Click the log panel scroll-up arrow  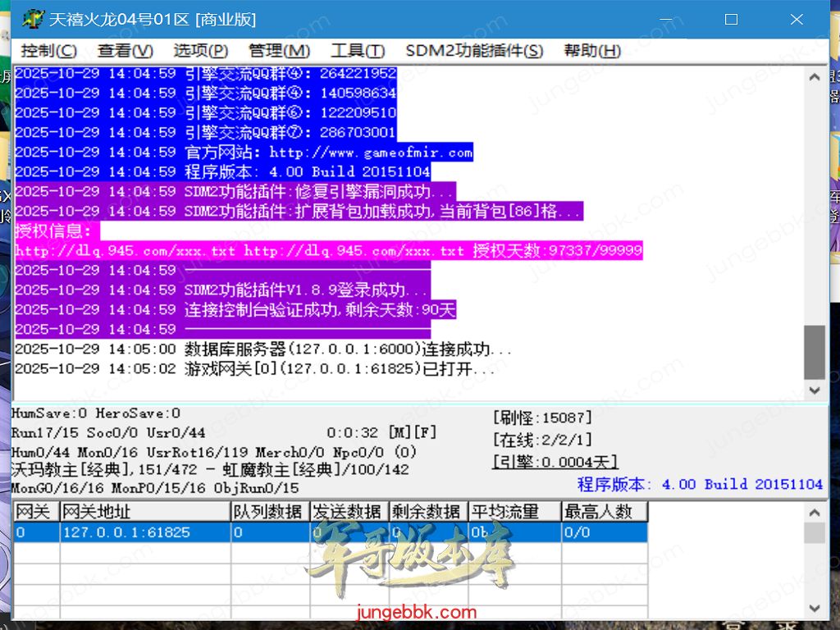[x=815, y=78]
